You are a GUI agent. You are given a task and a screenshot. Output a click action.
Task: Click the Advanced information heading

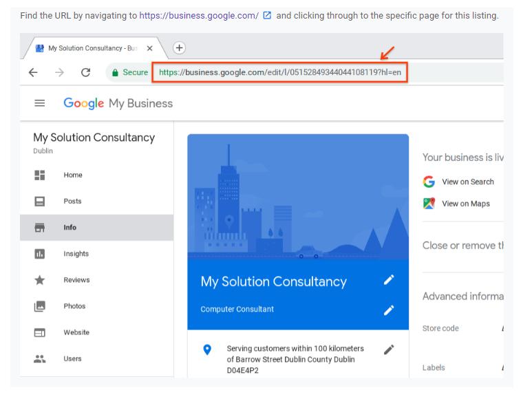point(462,296)
